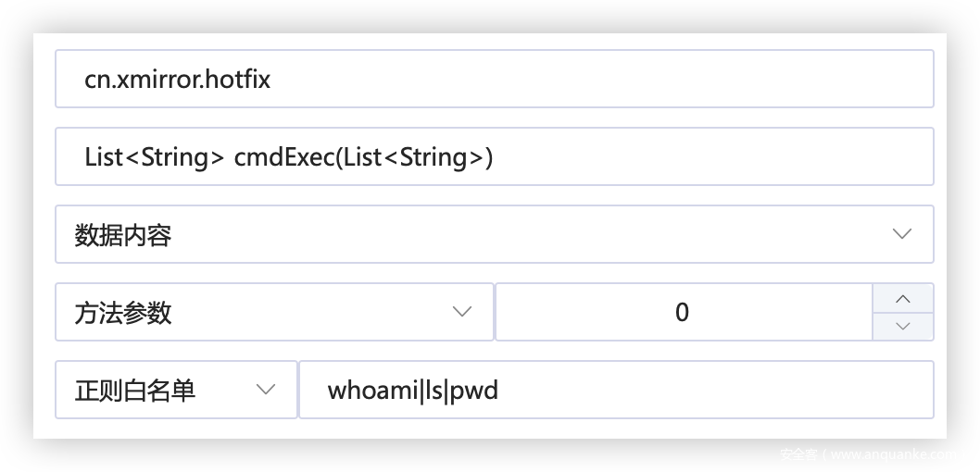Click the 方法参数 label text
Screen dimensions: 980x472
tap(123, 314)
